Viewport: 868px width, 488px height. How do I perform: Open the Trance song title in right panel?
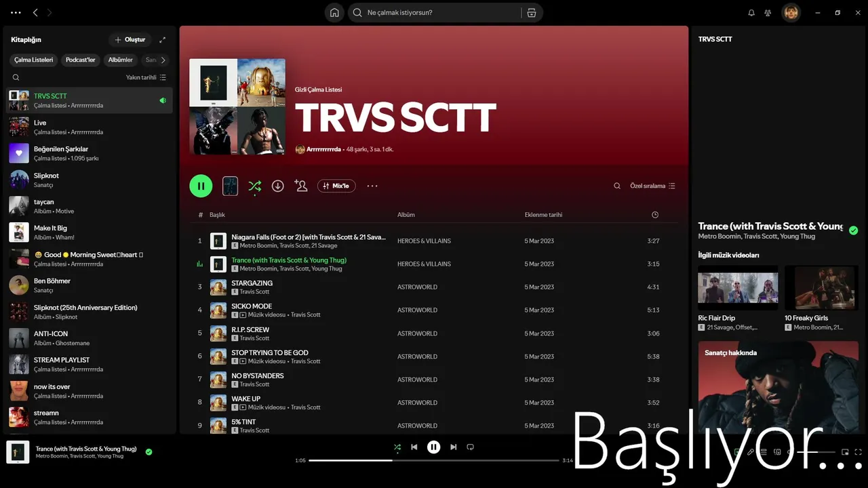(x=770, y=226)
